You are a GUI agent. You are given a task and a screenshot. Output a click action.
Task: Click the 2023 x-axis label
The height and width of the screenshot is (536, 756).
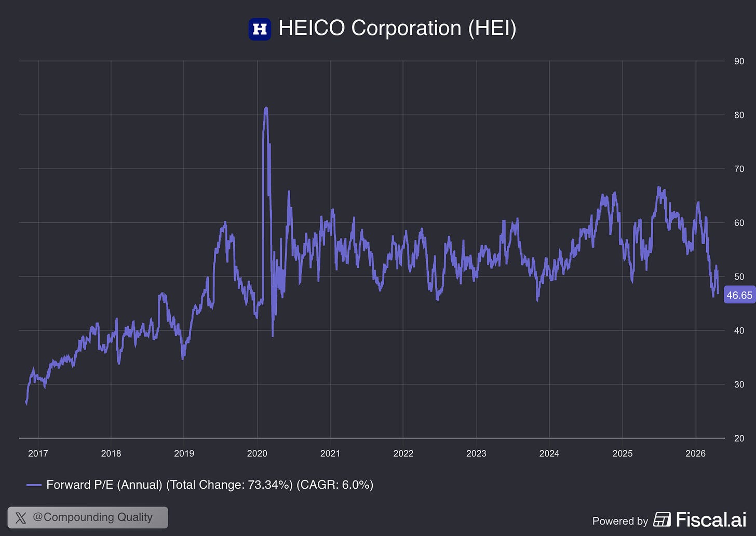476,453
